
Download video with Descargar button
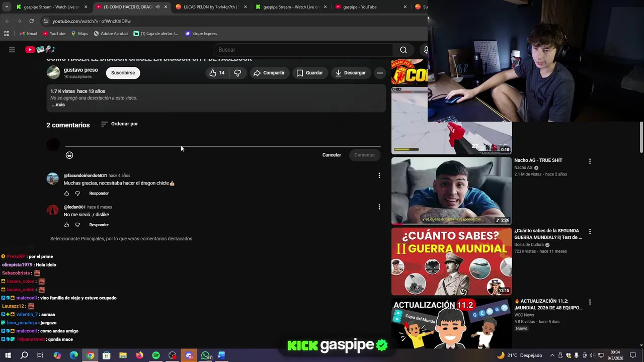click(351, 73)
